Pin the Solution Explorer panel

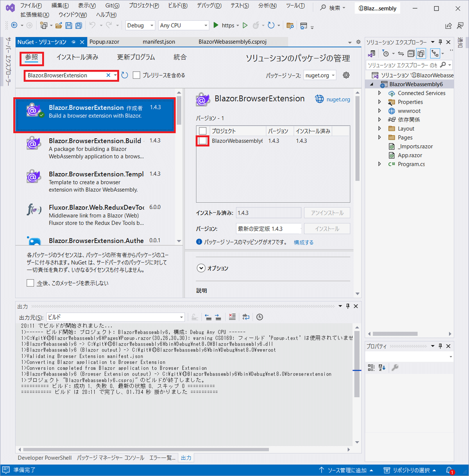pyautogui.click(x=440, y=42)
